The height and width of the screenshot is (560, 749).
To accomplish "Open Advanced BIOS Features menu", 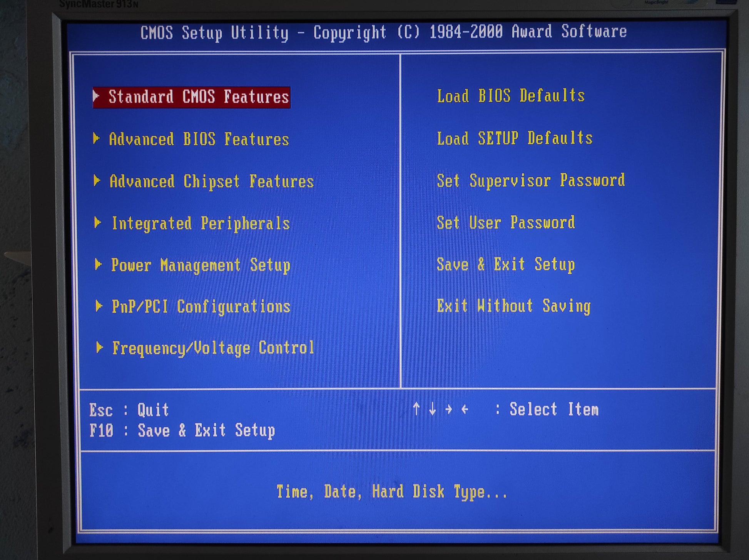I will pyautogui.click(x=199, y=139).
